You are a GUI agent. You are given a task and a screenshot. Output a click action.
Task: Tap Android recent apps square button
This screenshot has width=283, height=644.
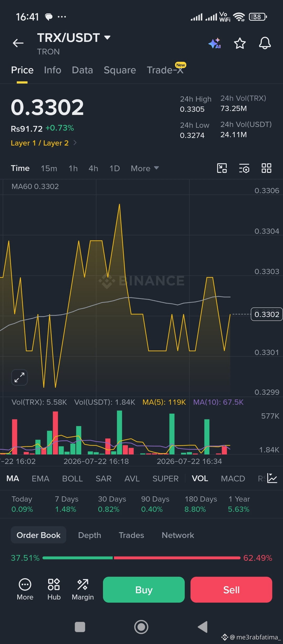coord(80,627)
